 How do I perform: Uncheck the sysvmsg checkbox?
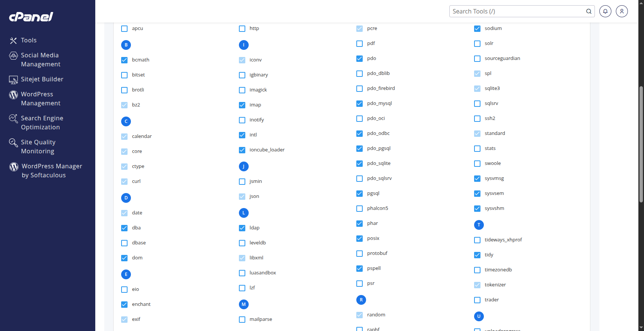click(477, 178)
